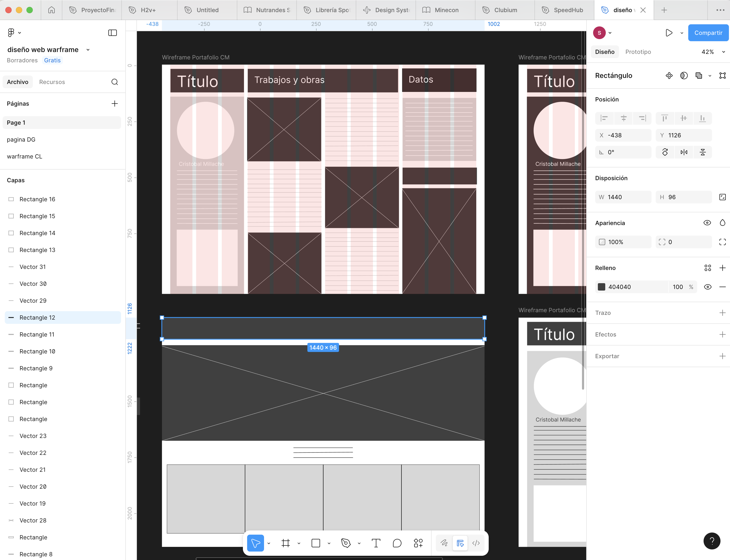Click the search icon in left panel

coord(114,82)
